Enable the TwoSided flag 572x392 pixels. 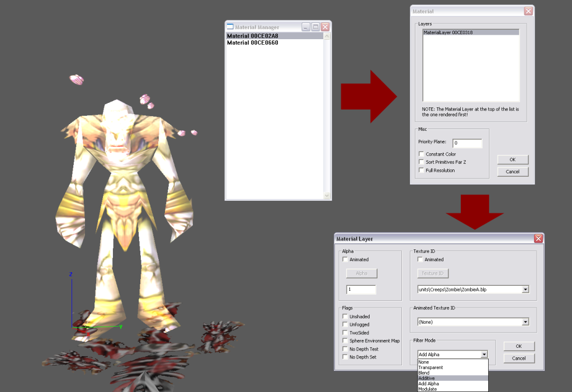(x=345, y=333)
